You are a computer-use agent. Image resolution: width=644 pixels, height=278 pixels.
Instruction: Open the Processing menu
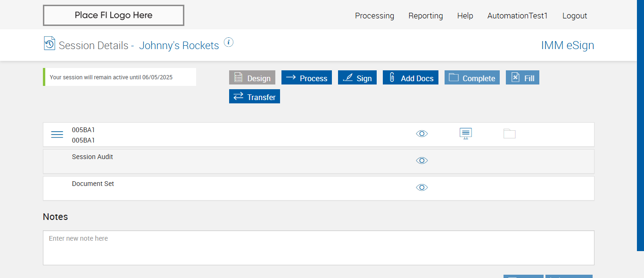tap(374, 16)
